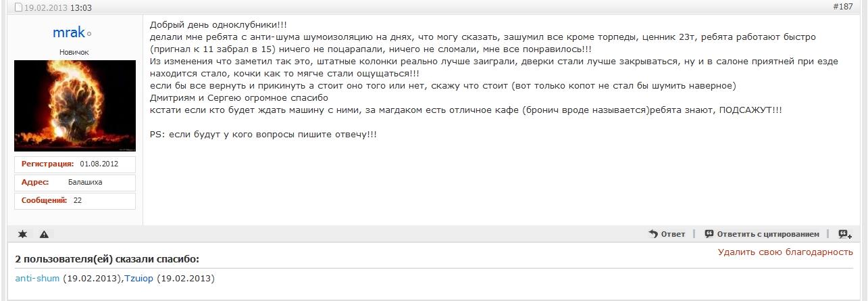Click the Новичок rank title
Image resolution: width=868 pixels, height=301 pixels.
(x=74, y=52)
